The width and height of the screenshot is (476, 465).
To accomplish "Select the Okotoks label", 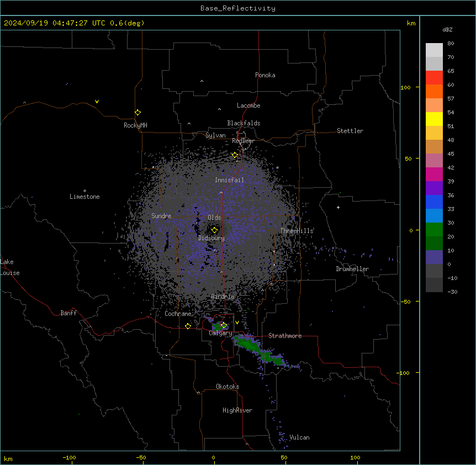I will point(228,387).
